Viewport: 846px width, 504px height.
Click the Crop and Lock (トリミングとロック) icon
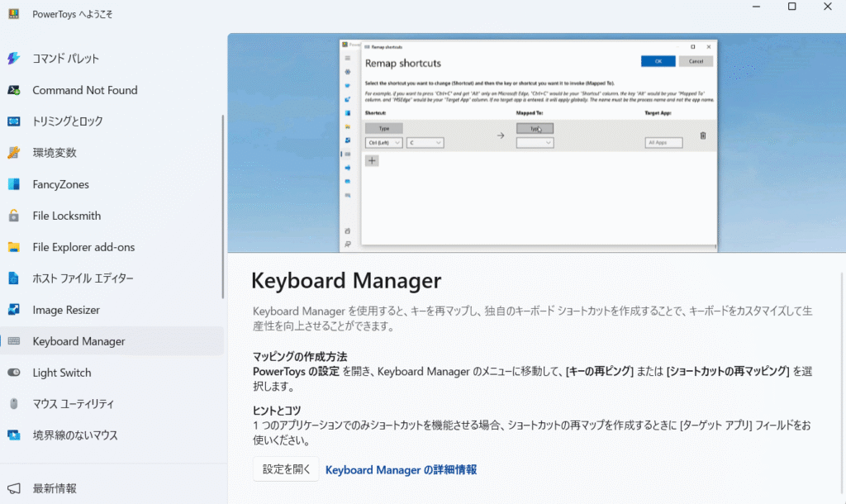[14, 121]
